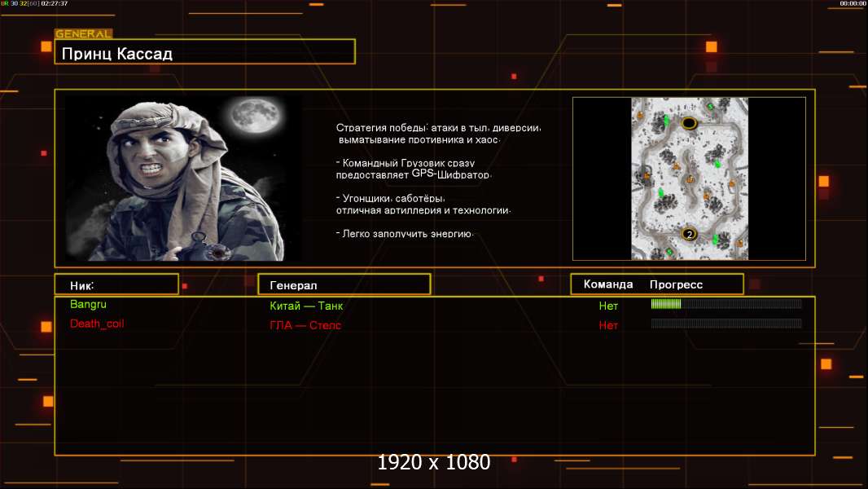Viewport: 868px width, 489px height.
Task: Click the GENERAL label tag
Action: coord(84,33)
